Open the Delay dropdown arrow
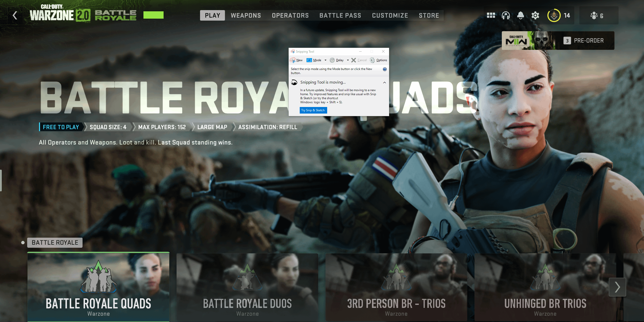The image size is (644, 322). click(348, 60)
